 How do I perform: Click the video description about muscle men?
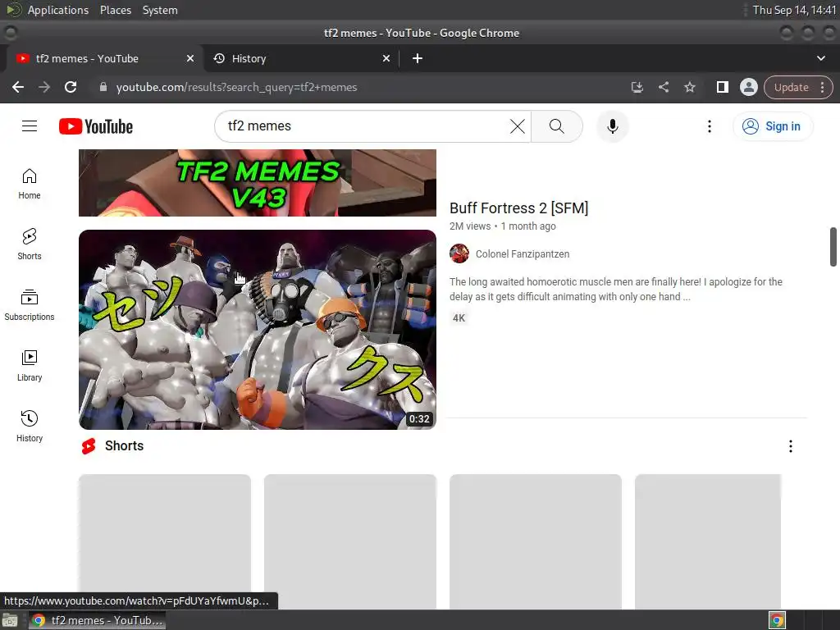click(616, 290)
